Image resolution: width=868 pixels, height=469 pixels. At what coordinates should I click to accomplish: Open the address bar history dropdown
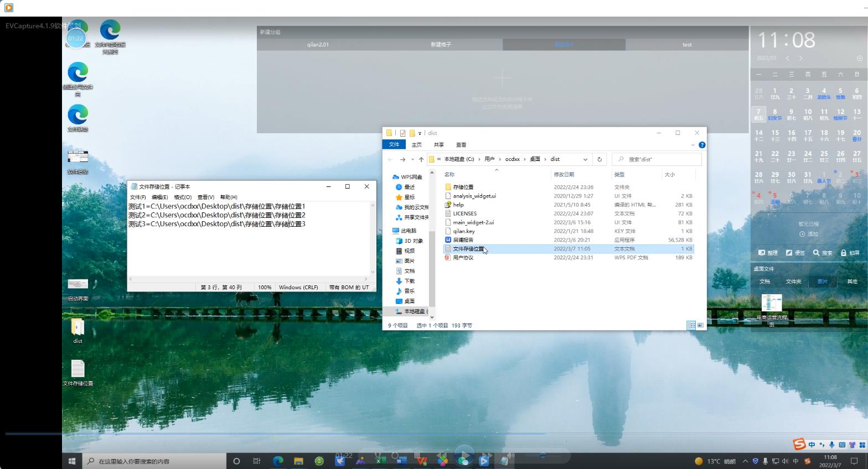pyautogui.click(x=585, y=159)
